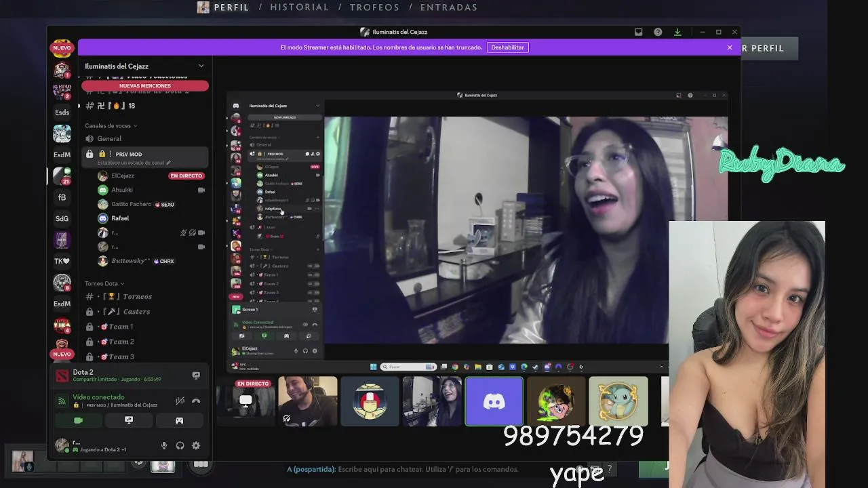Open the locked Casters channel
This screenshot has width=868, height=488.
click(144, 312)
